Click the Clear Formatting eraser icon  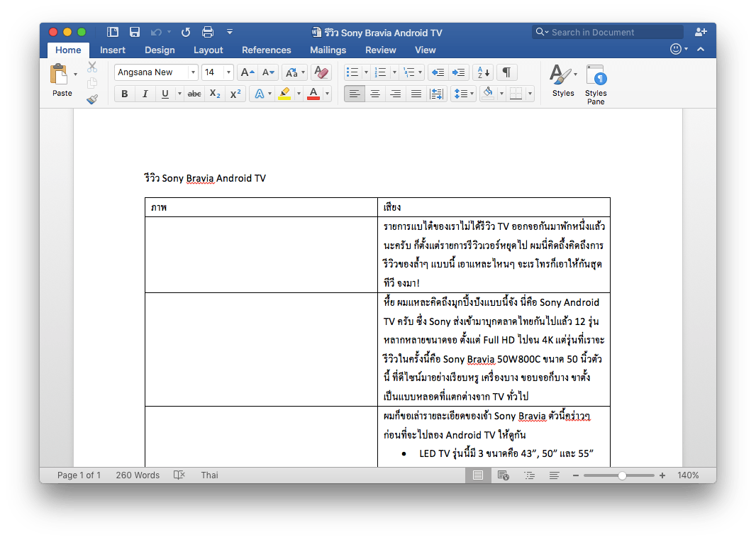click(x=321, y=72)
